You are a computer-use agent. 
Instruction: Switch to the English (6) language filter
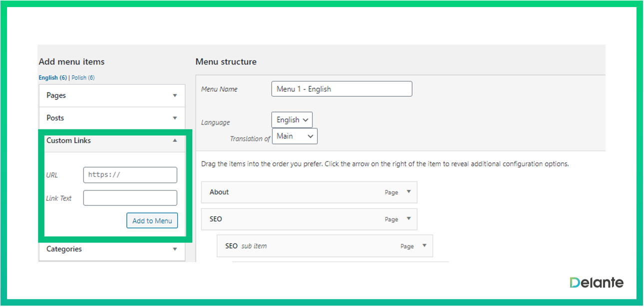click(52, 78)
